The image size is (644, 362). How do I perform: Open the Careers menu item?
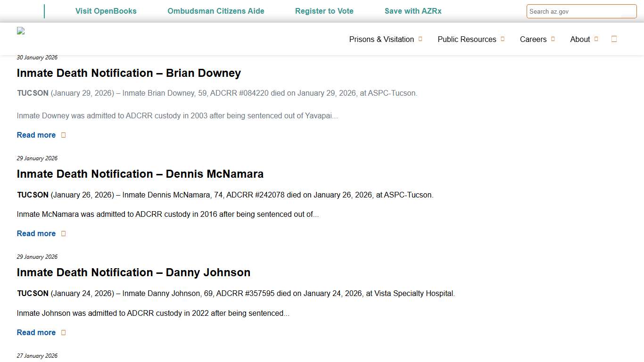point(533,39)
